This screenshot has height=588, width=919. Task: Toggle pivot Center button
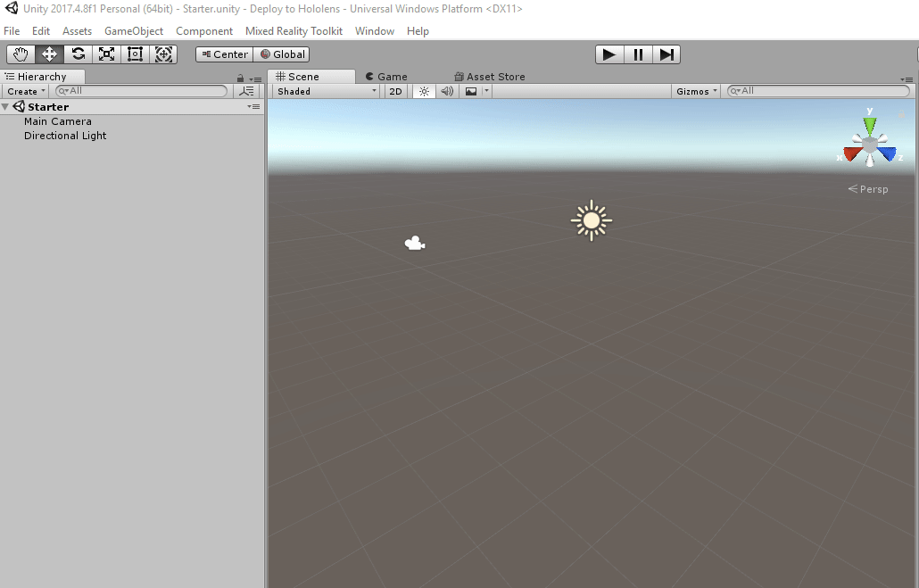click(224, 54)
